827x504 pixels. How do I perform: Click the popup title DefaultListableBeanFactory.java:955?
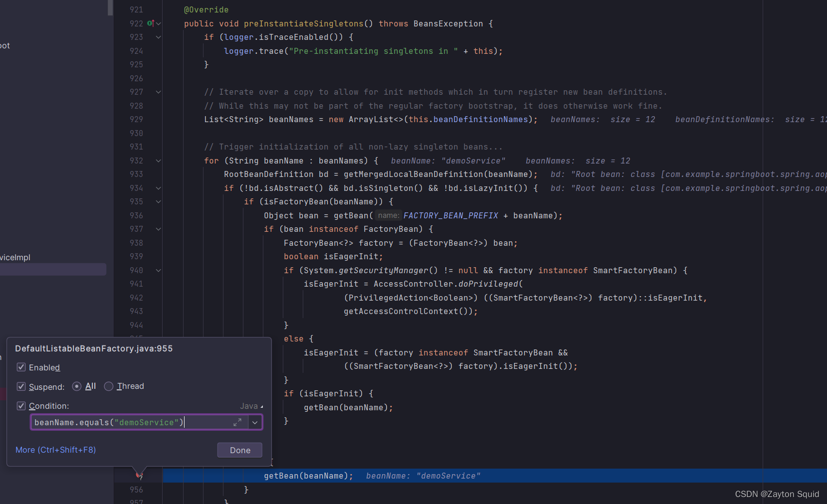(x=94, y=348)
